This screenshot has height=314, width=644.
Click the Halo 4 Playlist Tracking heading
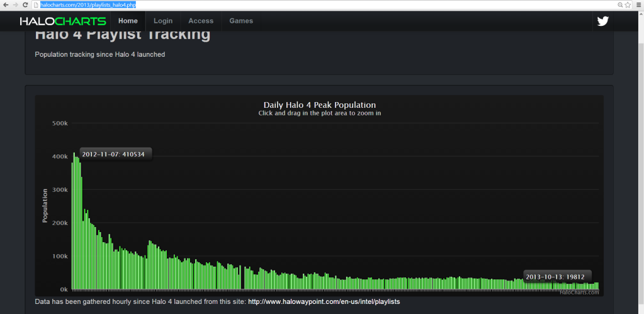point(122,35)
